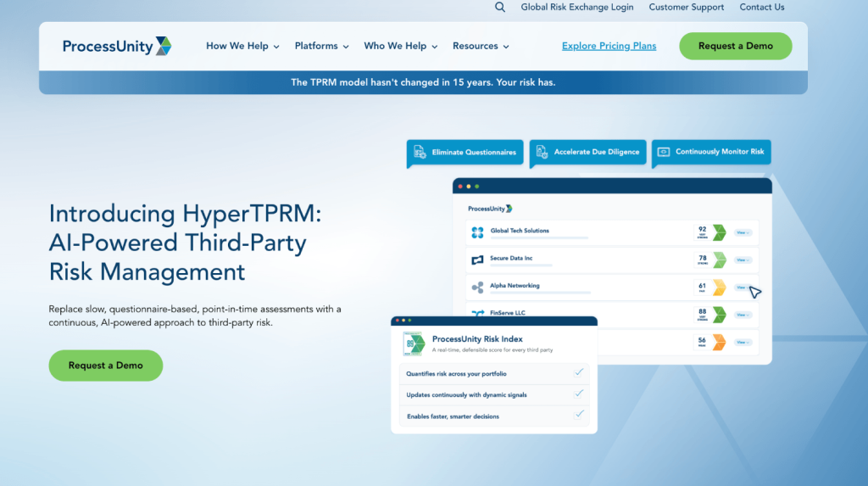Open View dropdown for Global Tech Solutions
The image size is (868, 486).
[x=743, y=232]
